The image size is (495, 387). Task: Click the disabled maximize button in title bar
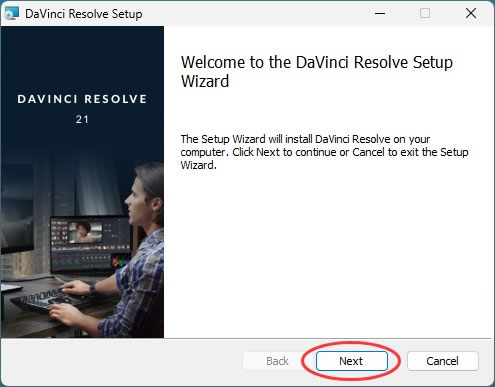point(425,13)
